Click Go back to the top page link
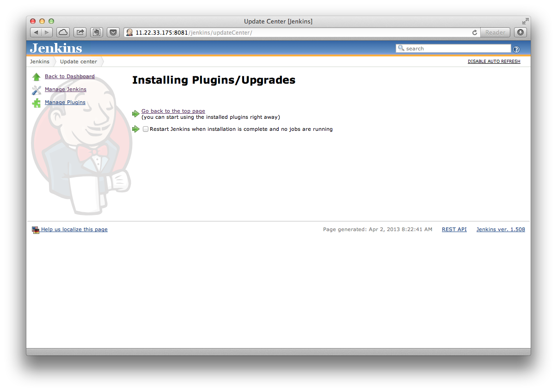Viewport: 557px width, 392px height. [173, 111]
